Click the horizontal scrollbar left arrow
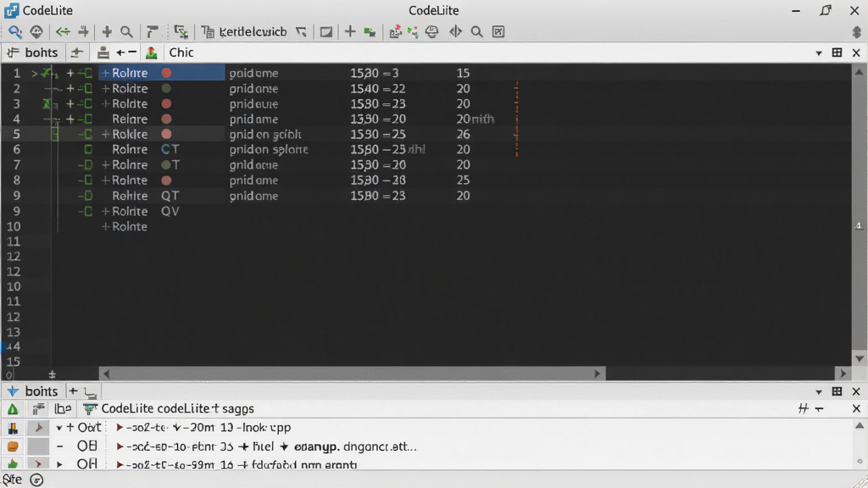 106,374
